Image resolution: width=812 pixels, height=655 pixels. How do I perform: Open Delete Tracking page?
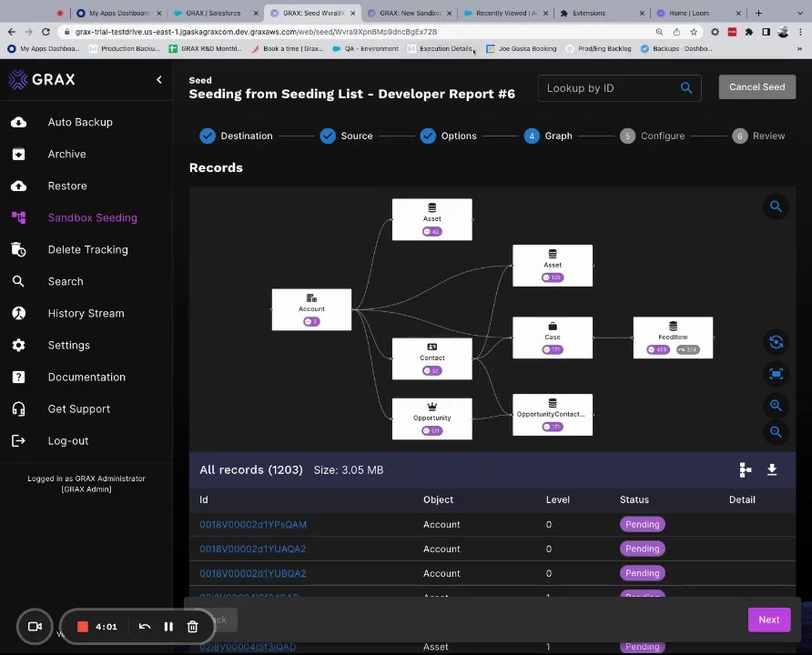pyautogui.click(x=87, y=250)
